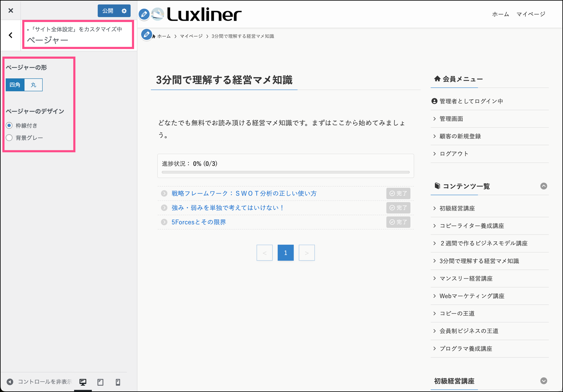Image resolution: width=563 pixels, height=392 pixels.
Task: Click page number 1 in the pager
Action: [285, 253]
